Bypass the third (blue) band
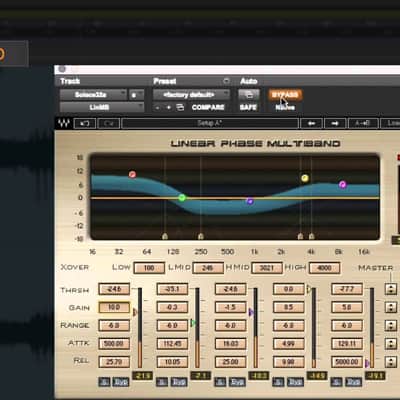The height and width of the screenshot is (400, 400). coord(237,382)
